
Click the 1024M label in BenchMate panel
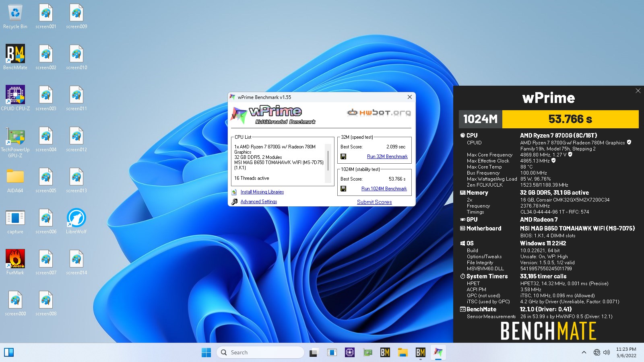pyautogui.click(x=481, y=119)
